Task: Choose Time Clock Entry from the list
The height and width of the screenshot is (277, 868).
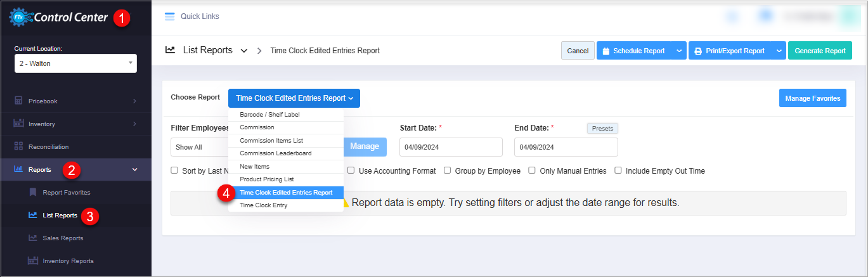Action: (x=263, y=205)
